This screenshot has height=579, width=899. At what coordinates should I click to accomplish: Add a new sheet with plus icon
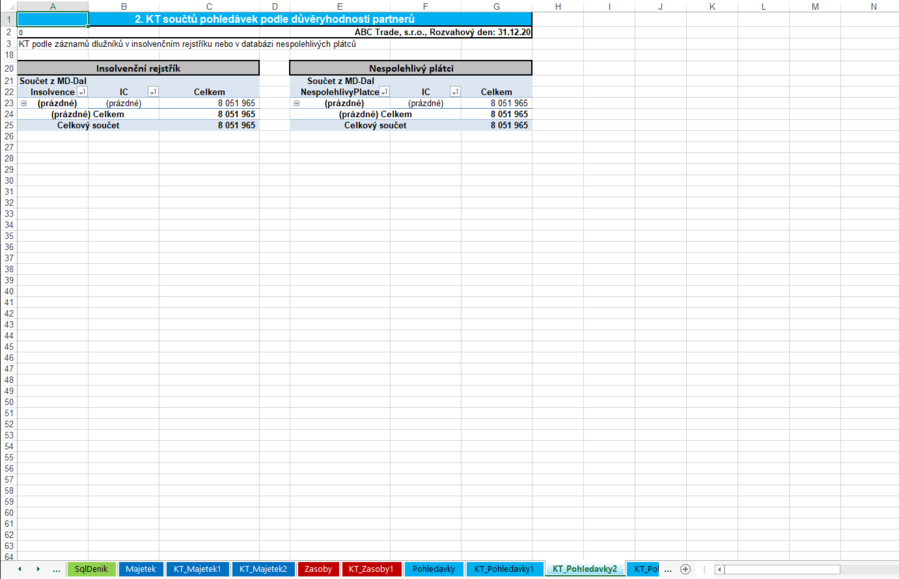(x=685, y=569)
